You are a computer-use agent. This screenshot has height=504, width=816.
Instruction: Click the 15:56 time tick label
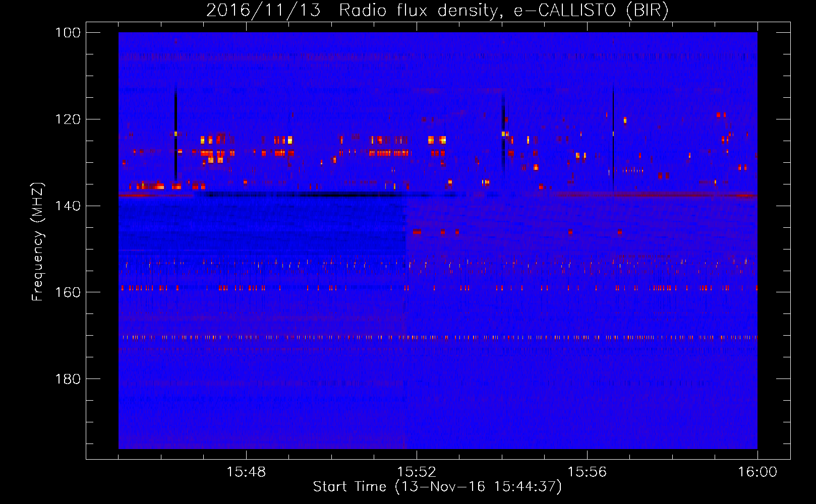587,472
